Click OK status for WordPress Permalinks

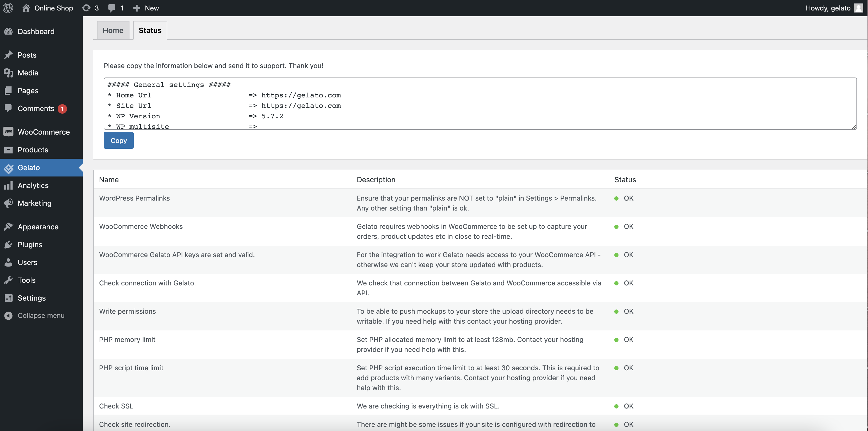click(x=628, y=198)
